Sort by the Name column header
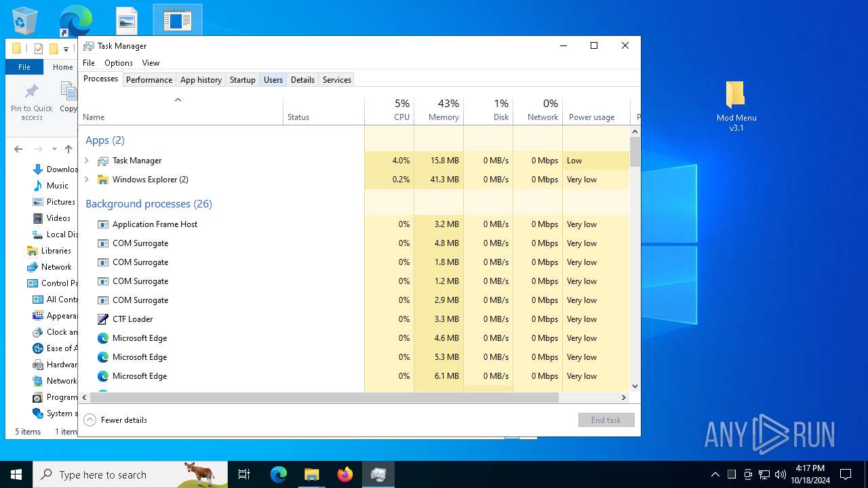The height and width of the screenshot is (488, 868). 181,111
